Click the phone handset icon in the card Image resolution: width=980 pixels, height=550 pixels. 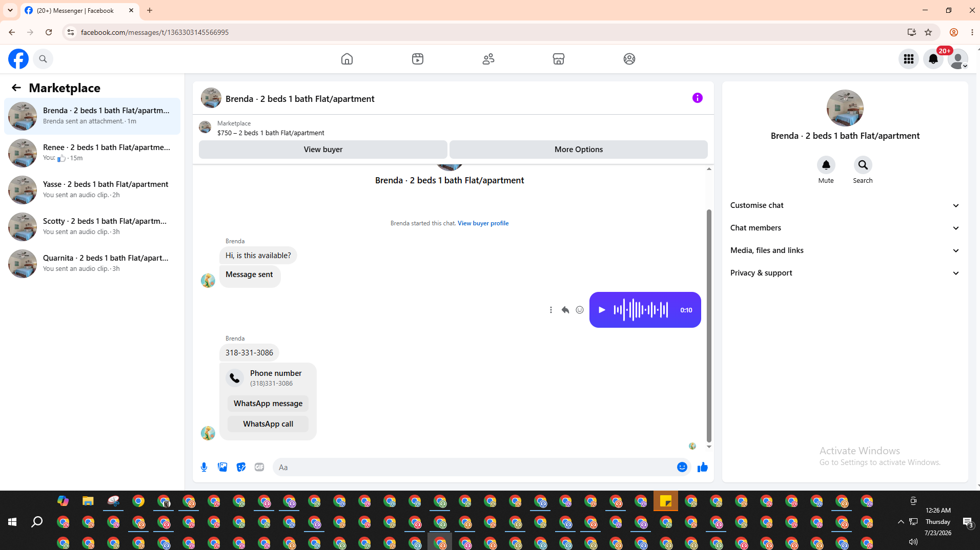235,378
